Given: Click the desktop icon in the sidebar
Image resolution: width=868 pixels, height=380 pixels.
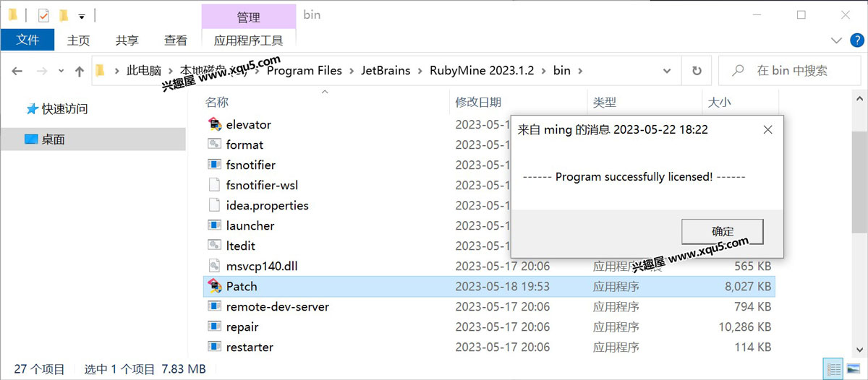Looking at the screenshot, I should click(x=31, y=139).
